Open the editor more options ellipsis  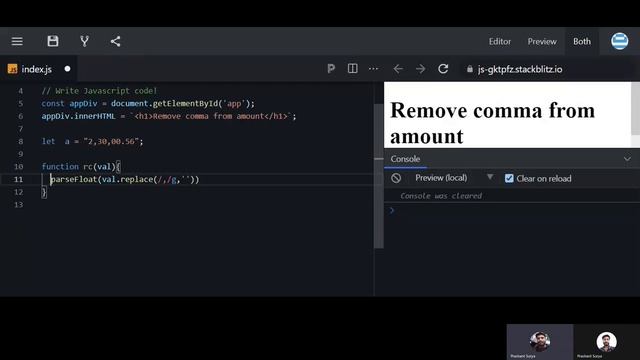pyautogui.click(x=373, y=69)
